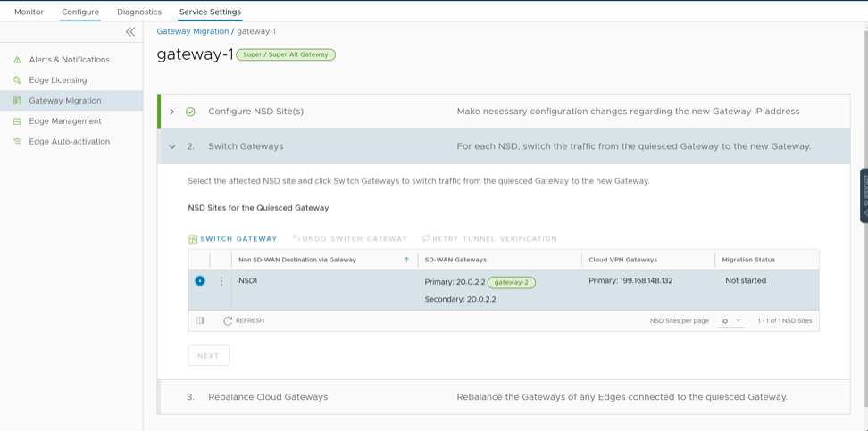Viewport: 868px width, 431px height.
Task: Click the Gateway Migration sidebar icon
Action: 17,101
